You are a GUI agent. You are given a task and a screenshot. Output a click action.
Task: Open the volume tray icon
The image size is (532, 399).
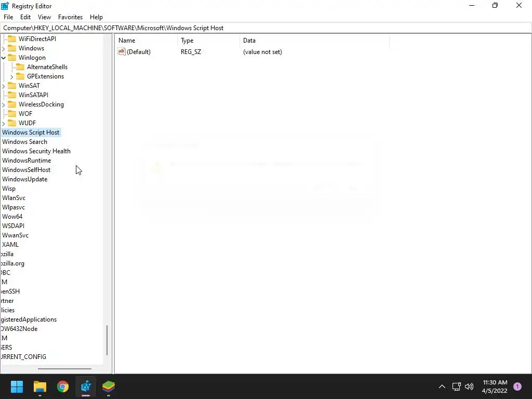469,387
